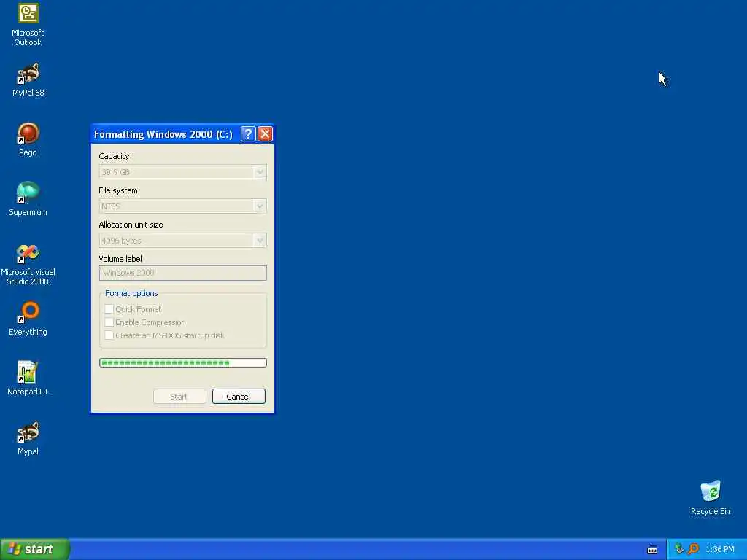Image resolution: width=747 pixels, height=560 pixels.
Task: Select the Recycle Bin icon
Action: (711, 497)
